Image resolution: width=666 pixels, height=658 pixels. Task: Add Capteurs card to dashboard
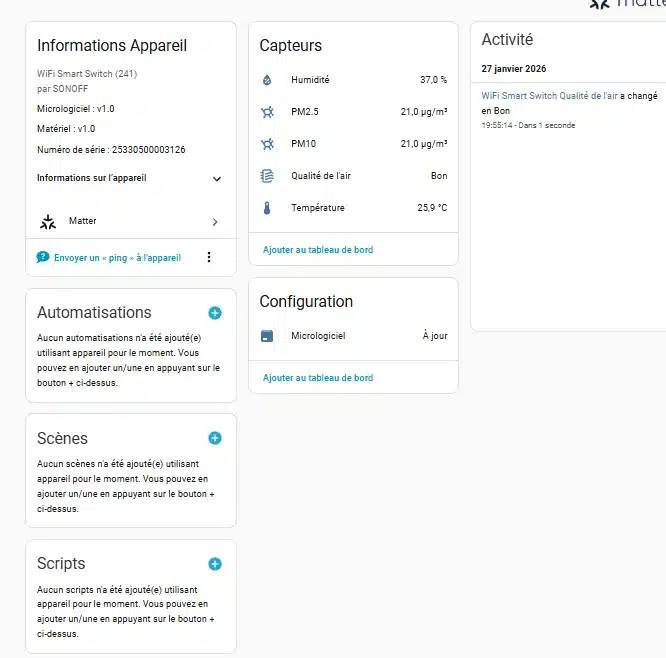(318, 250)
